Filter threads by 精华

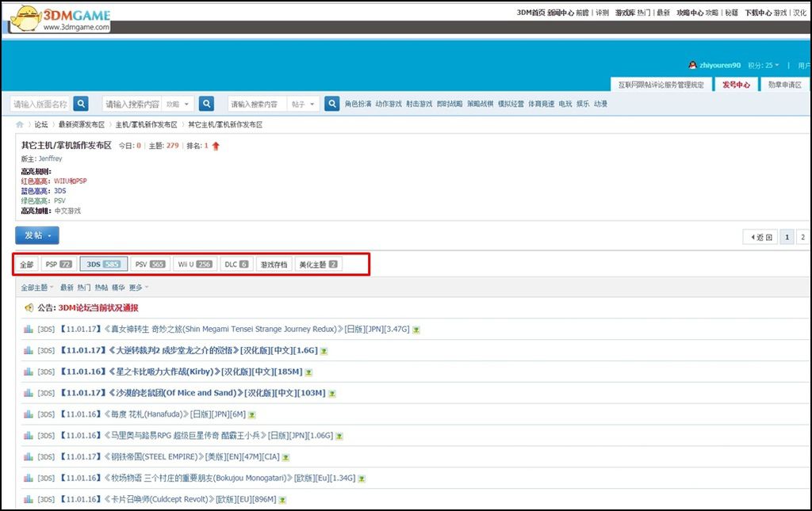click(x=119, y=288)
